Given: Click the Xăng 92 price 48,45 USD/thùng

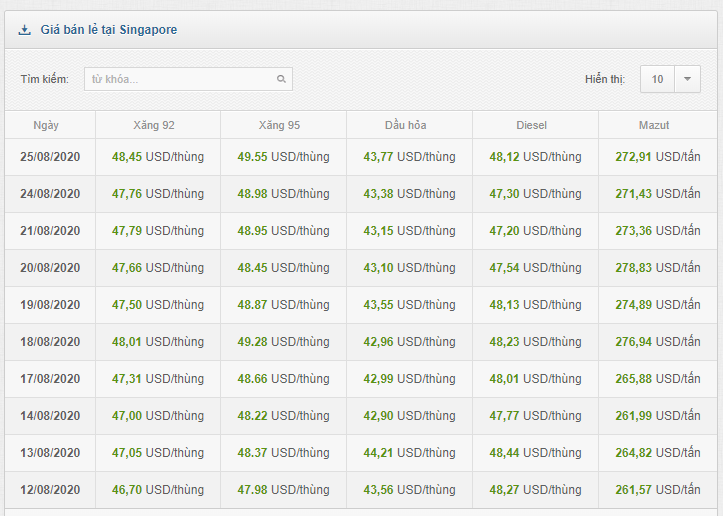Looking at the screenshot, I should tap(158, 157).
